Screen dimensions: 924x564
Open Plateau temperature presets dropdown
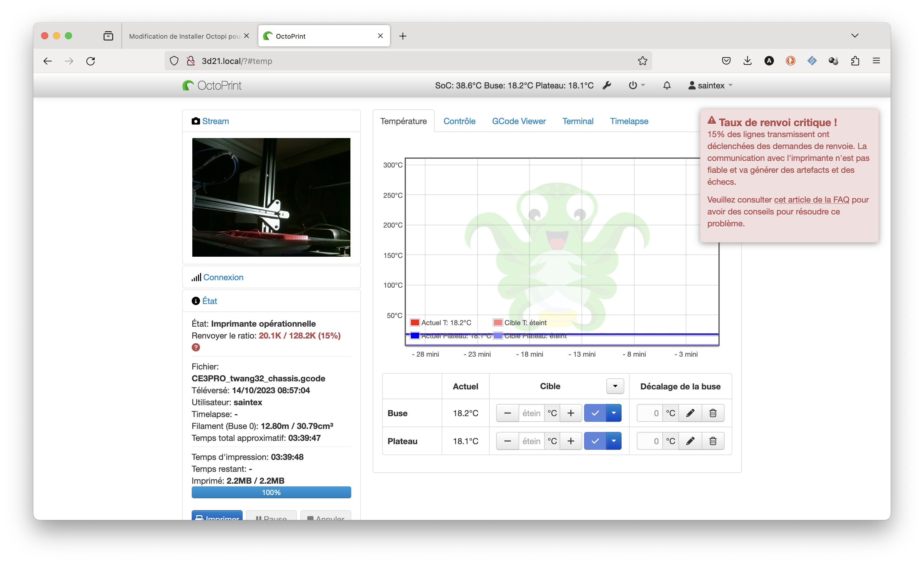(614, 441)
